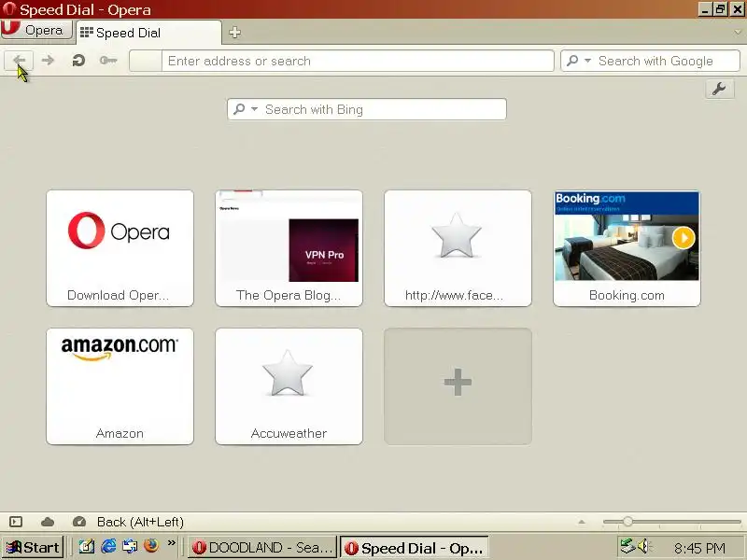
Task: Expand the closed tabs dropdown arrow
Action: 738,33
